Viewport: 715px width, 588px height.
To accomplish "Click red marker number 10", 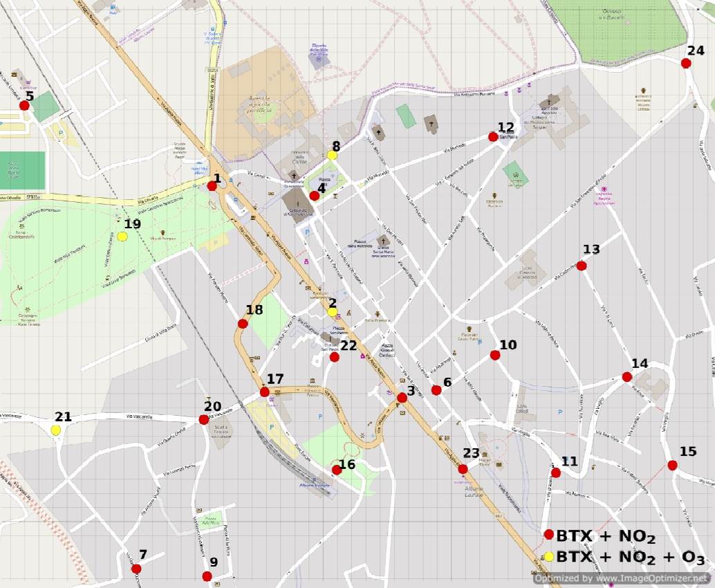I will click(x=495, y=355).
